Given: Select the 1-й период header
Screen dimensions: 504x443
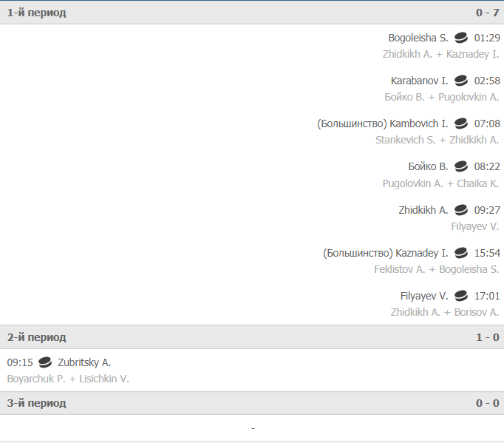Looking at the screenshot, I should click(252, 13).
